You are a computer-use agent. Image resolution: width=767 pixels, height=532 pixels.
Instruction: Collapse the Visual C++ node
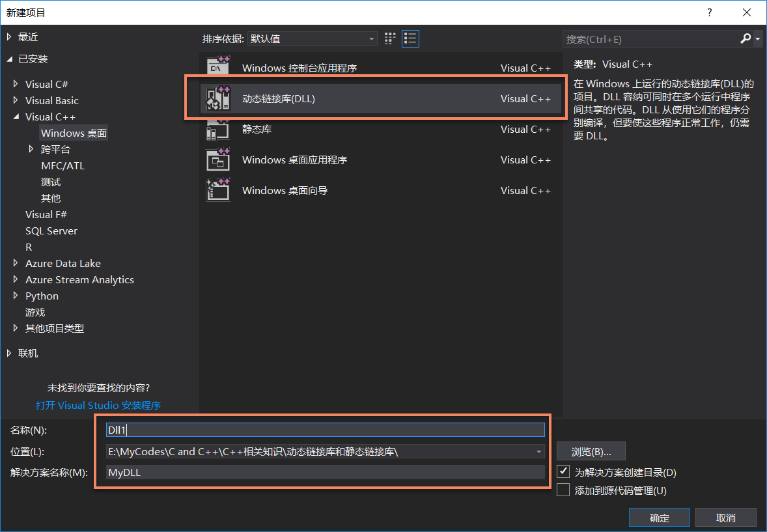click(x=16, y=117)
